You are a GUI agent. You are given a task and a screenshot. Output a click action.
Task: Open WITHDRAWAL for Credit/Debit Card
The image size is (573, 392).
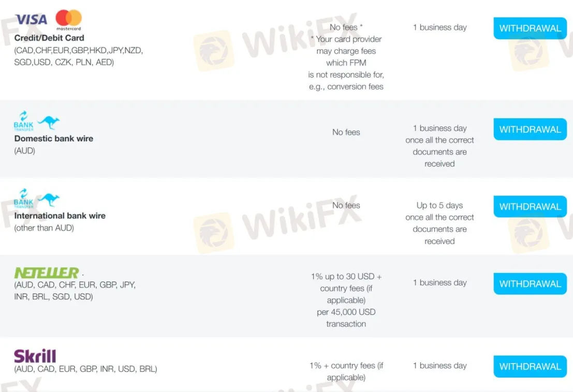click(x=530, y=28)
